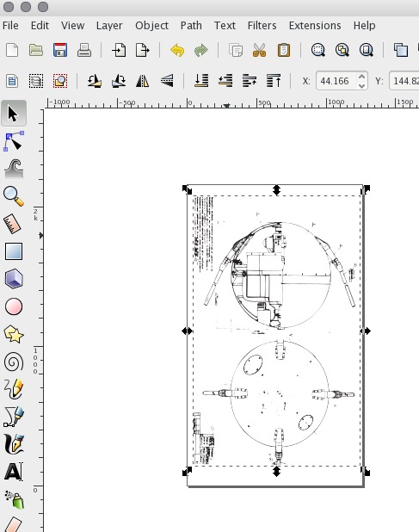The image size is (419, 532).
Task: Decrease the X position value
Action: 361,85
